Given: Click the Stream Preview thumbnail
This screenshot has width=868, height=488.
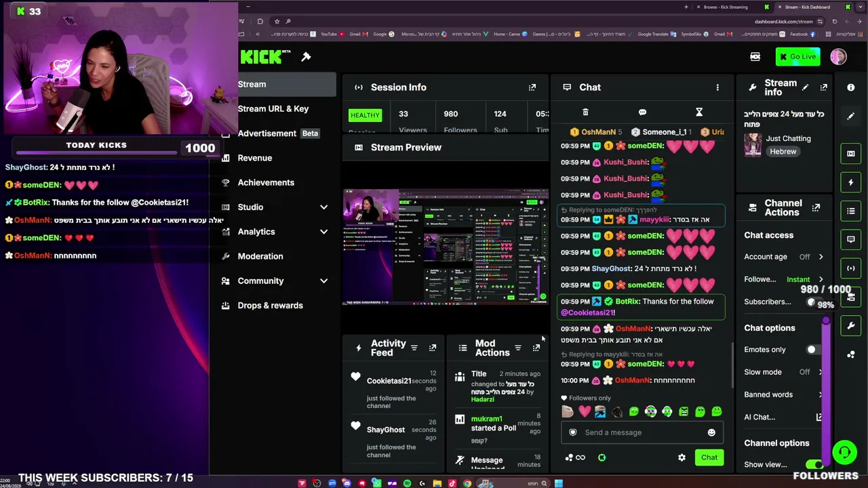Looking at the screenshot, I should click(x=446, y=247).
